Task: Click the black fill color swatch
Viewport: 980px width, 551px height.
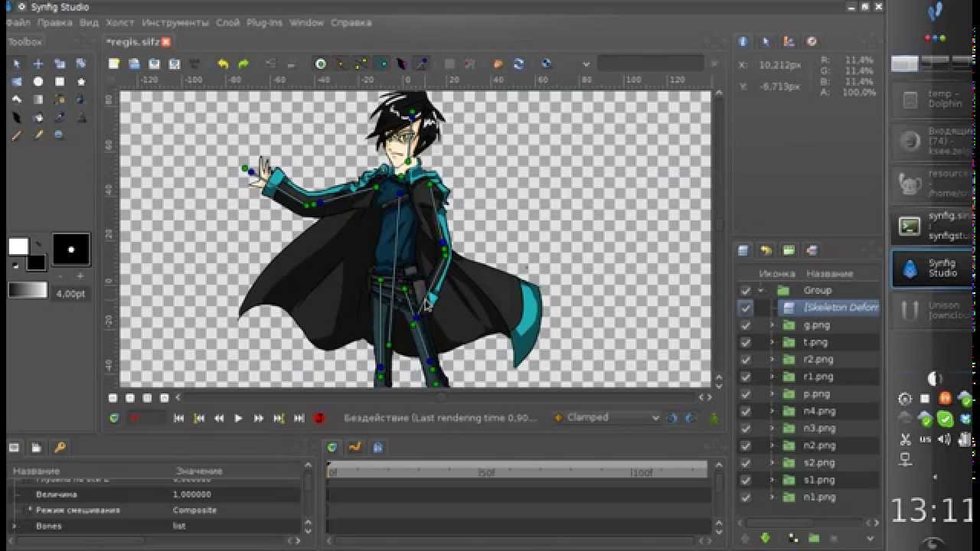Action: [x=36, y=262]
